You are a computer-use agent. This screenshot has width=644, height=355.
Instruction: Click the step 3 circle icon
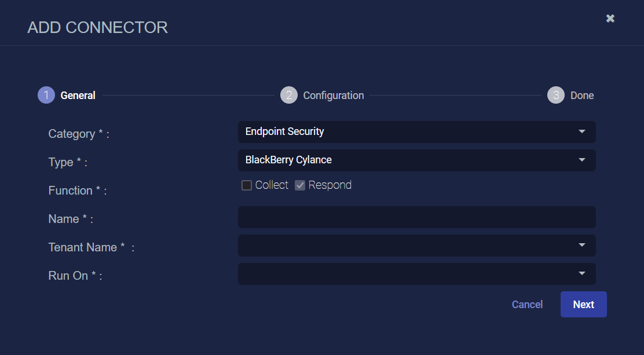[556, 96]
